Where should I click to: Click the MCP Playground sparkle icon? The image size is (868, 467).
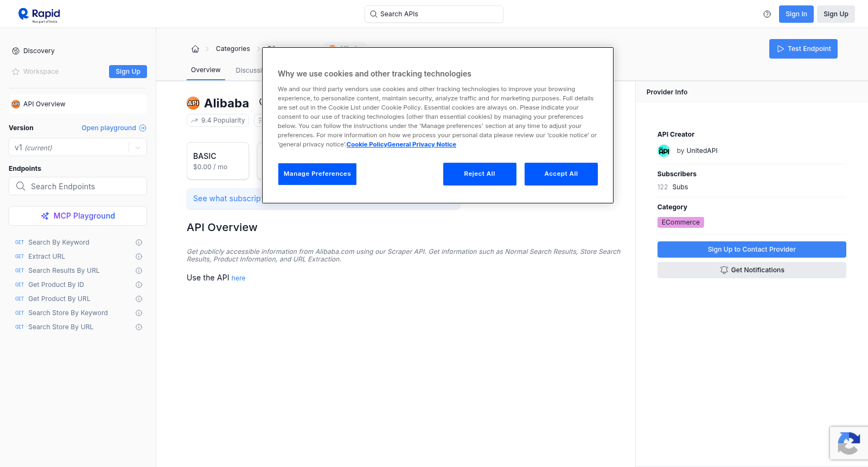pyautogui.click(x=45, y=216)
